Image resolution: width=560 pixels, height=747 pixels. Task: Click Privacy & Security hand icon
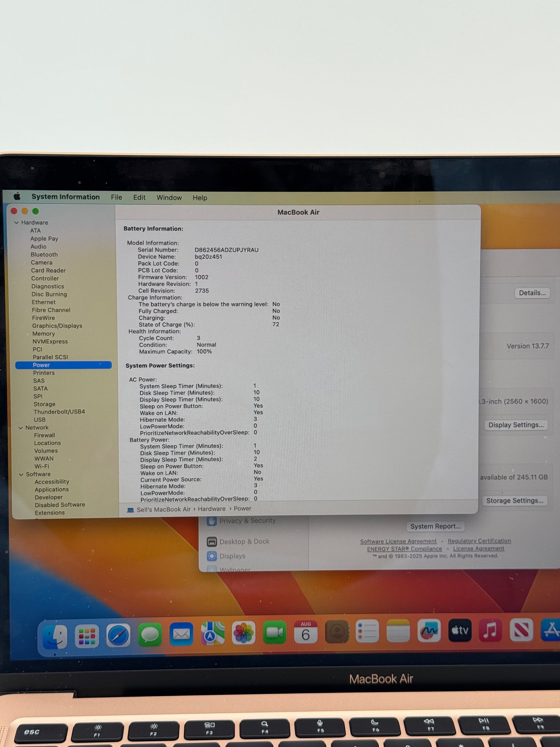click(x=211, y=521)
